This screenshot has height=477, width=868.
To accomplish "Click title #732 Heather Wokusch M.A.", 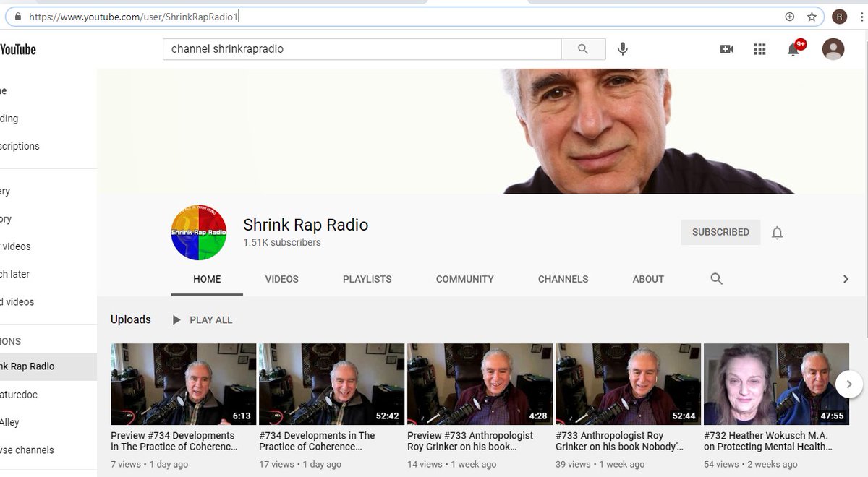I will coord(767,441).
